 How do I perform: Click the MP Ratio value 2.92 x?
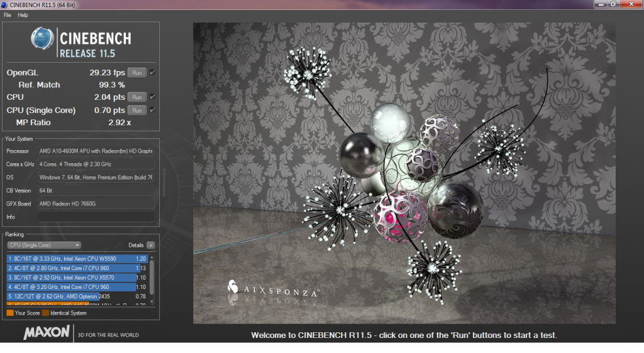point(119,122)
